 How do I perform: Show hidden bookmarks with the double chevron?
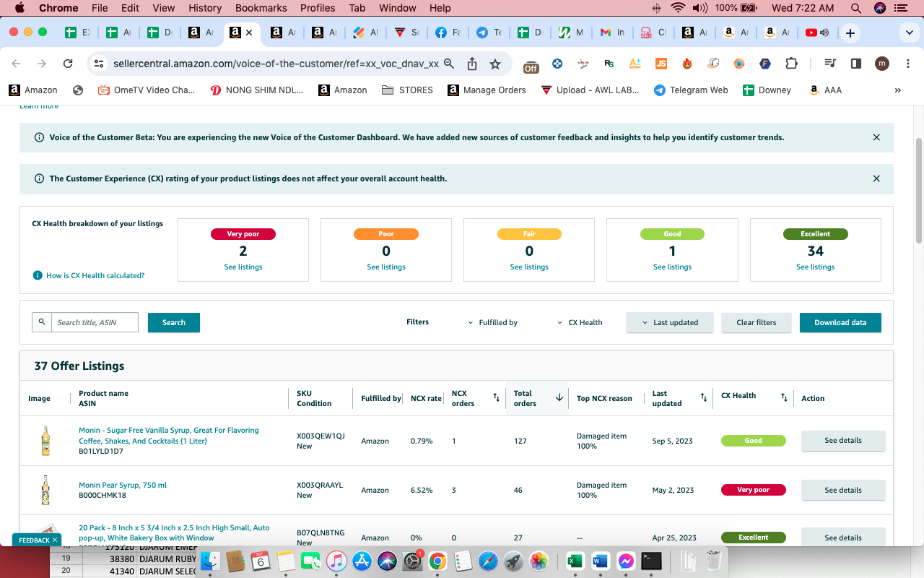(898, 90)
